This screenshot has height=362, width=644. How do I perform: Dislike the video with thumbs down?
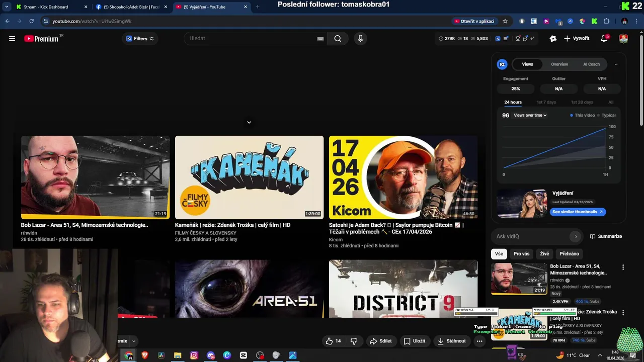[x=354, y=341]
